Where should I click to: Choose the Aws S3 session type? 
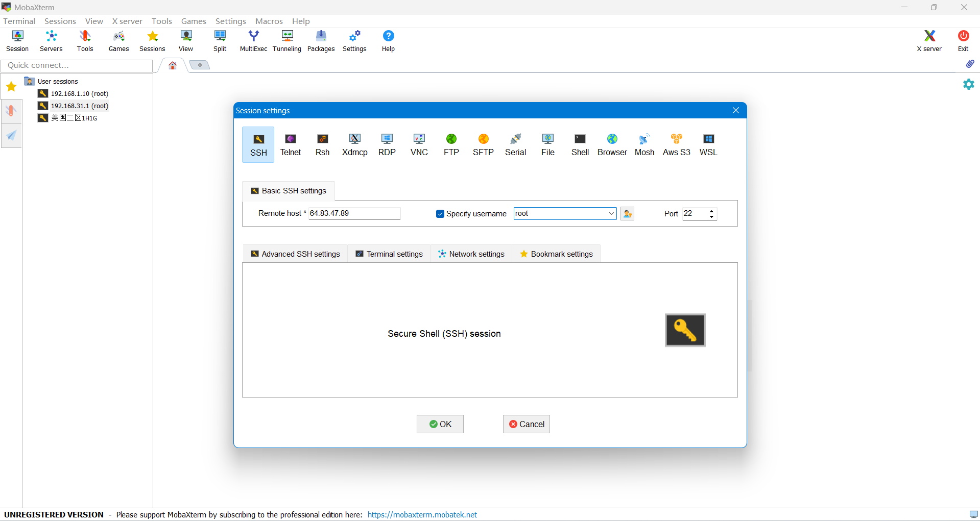click(677, 145)
